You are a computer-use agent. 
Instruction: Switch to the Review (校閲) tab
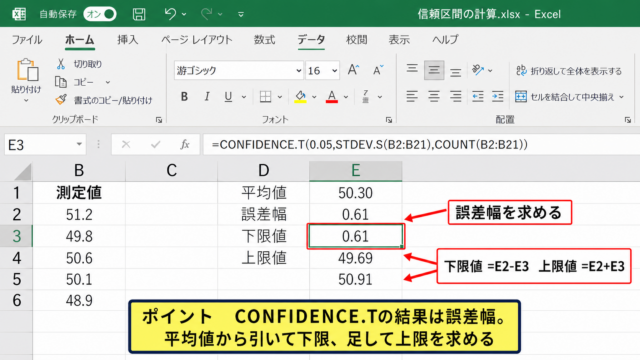[357, 40]
